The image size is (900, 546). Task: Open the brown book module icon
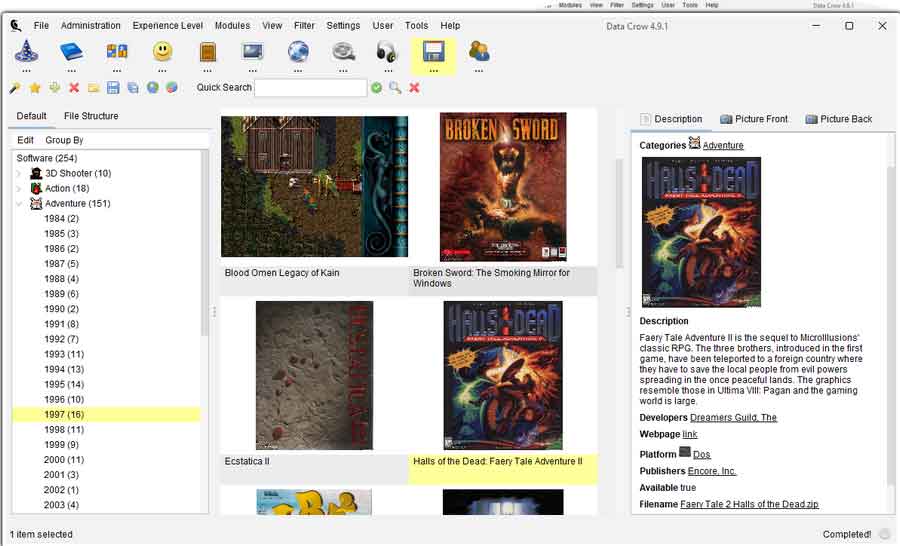coord(208,52)
